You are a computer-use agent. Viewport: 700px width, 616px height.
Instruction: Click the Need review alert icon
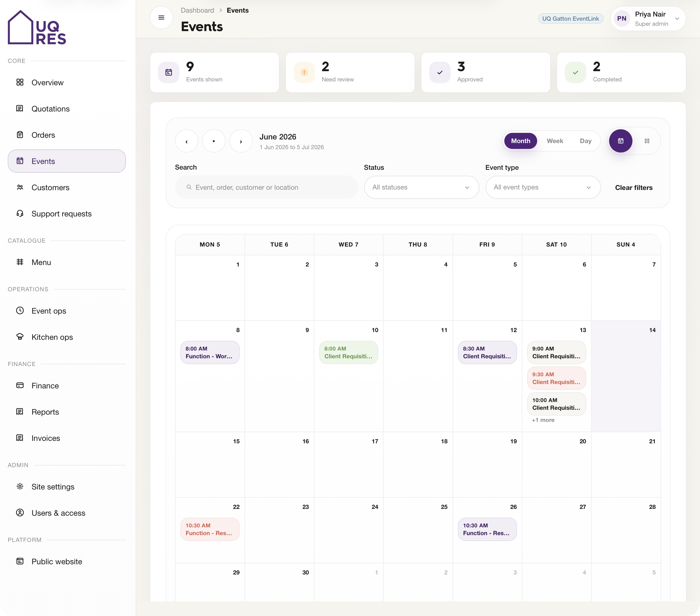304,72
